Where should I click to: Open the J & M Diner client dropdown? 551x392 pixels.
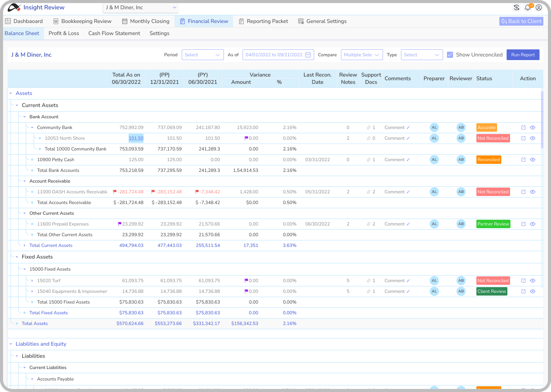pyautogui.click(x=141, y=8)
